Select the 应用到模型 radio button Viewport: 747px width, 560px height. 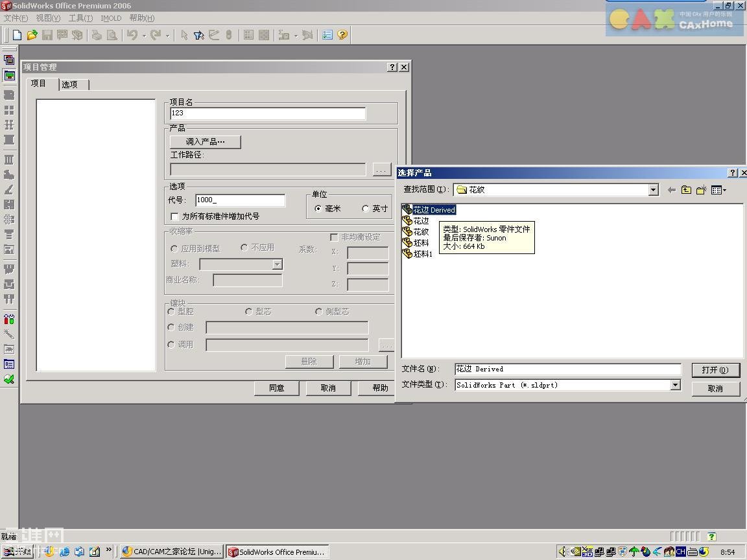(x=174, y=249)
